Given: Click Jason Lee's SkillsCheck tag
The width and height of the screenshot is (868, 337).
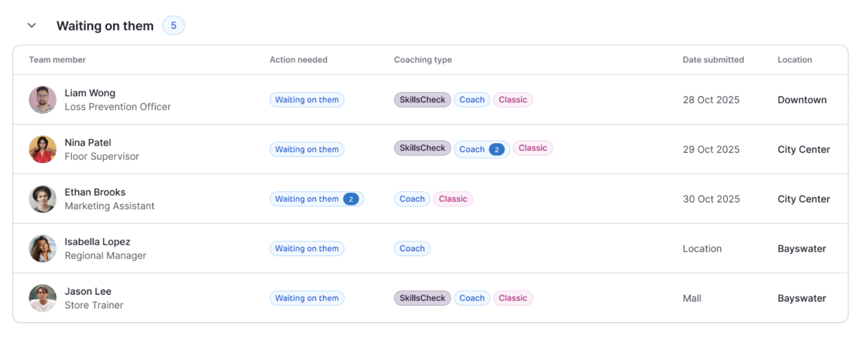Looking at the screenshot, I should click(422, 298).
